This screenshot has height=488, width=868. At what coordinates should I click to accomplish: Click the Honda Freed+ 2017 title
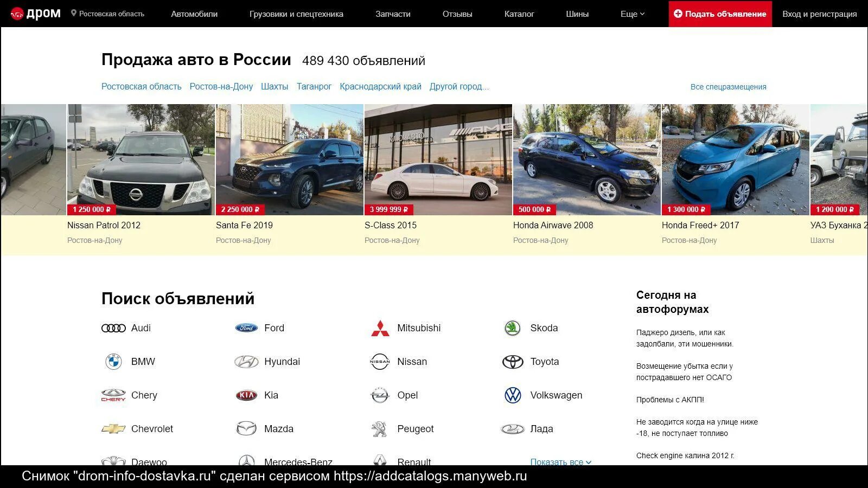(700, 225)
